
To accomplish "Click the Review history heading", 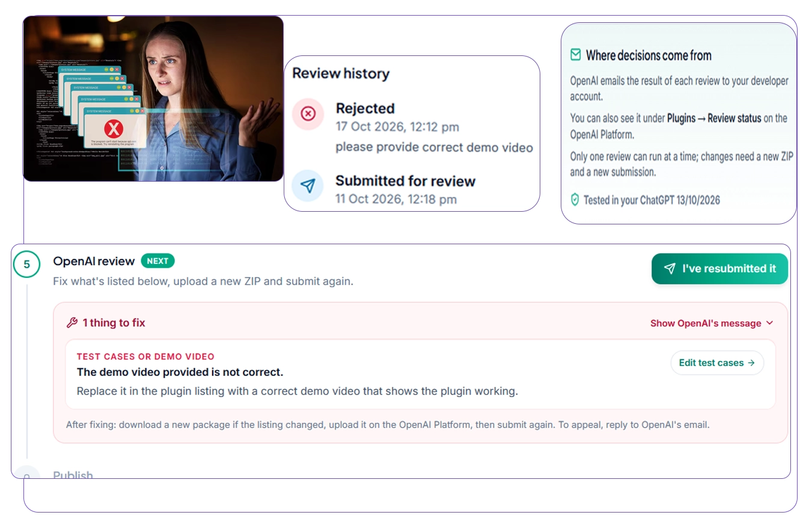I will pos(341,73).
